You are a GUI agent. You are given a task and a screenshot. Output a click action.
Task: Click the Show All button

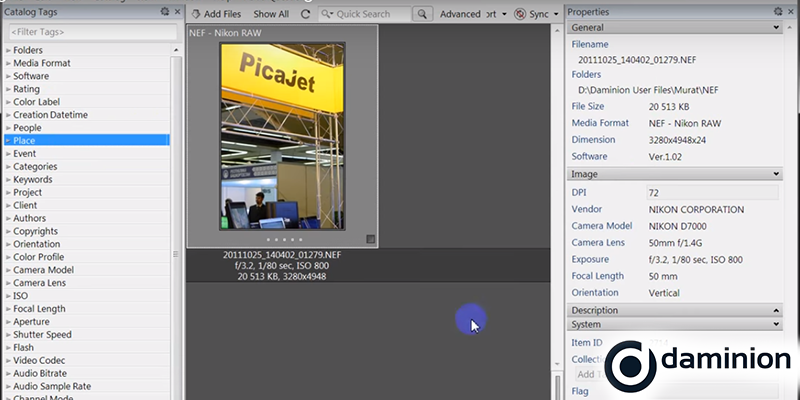[271, 14]
